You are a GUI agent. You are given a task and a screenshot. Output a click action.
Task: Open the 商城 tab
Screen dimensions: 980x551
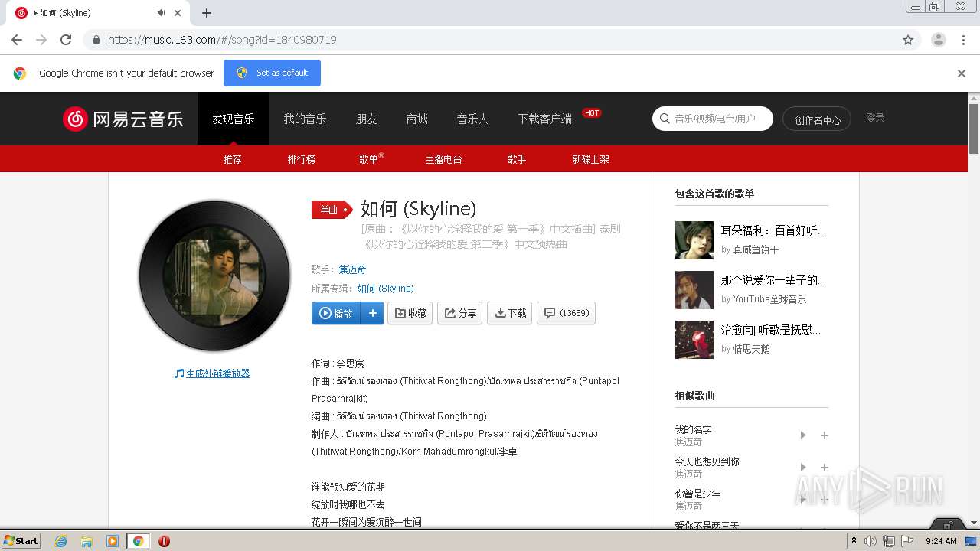click(416, 119)
